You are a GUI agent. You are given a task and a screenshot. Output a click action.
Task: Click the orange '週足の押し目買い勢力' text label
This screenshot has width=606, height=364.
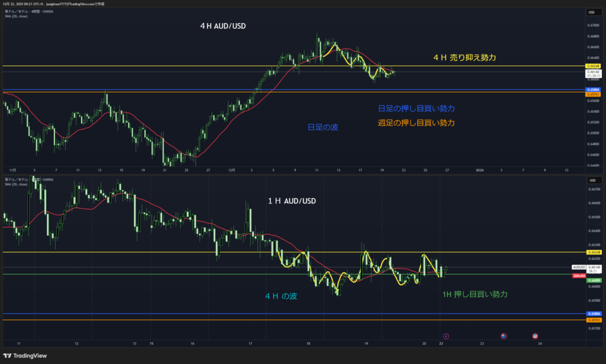(x=416, y=123)
